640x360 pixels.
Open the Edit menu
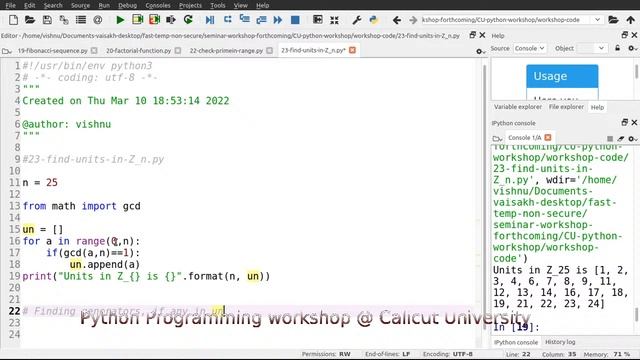tap(29, 5)
